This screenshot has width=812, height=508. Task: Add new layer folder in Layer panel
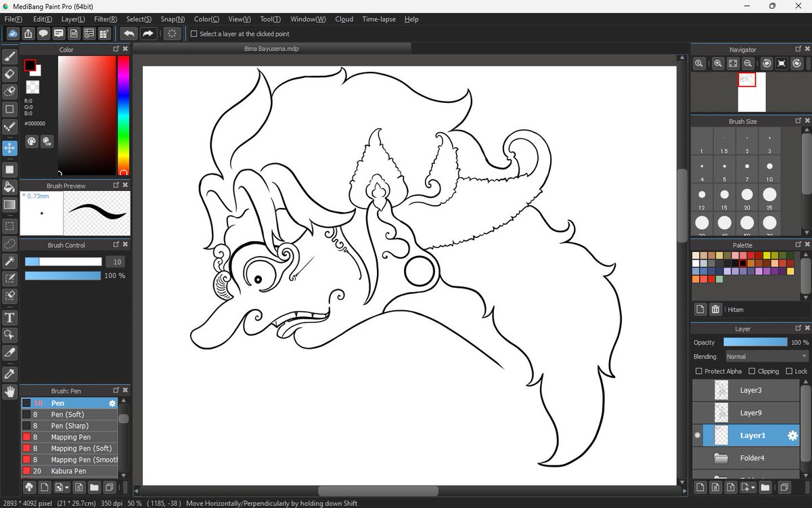pos(765,487)
